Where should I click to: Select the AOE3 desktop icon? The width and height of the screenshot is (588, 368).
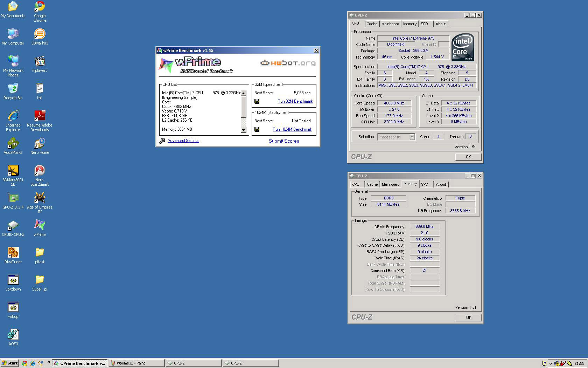tap(13, 338)
